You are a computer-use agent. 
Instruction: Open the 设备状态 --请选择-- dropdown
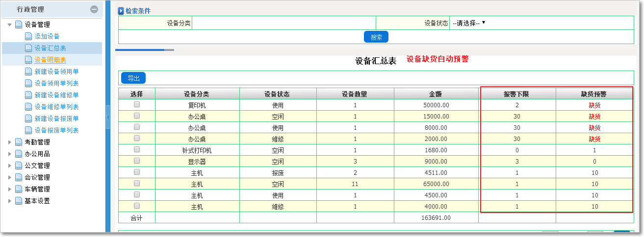point(468,23)
